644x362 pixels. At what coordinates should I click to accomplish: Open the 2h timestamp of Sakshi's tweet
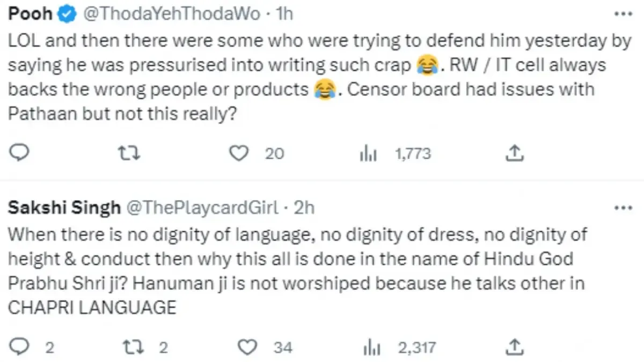point(304,208)
